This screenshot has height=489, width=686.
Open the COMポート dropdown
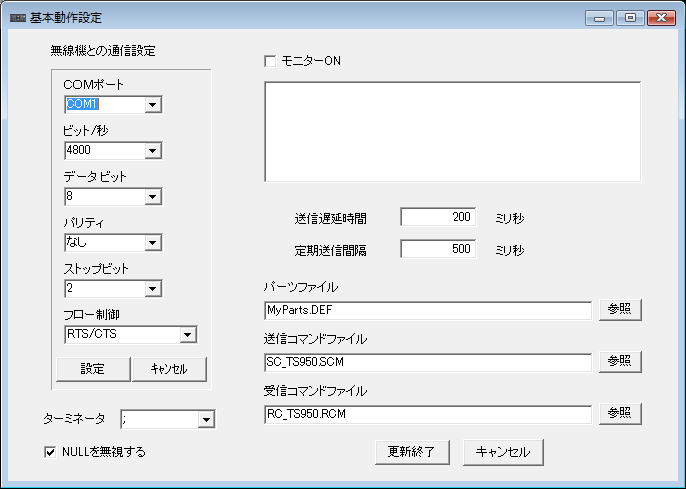pyautogui.click(x=152, y=104)
